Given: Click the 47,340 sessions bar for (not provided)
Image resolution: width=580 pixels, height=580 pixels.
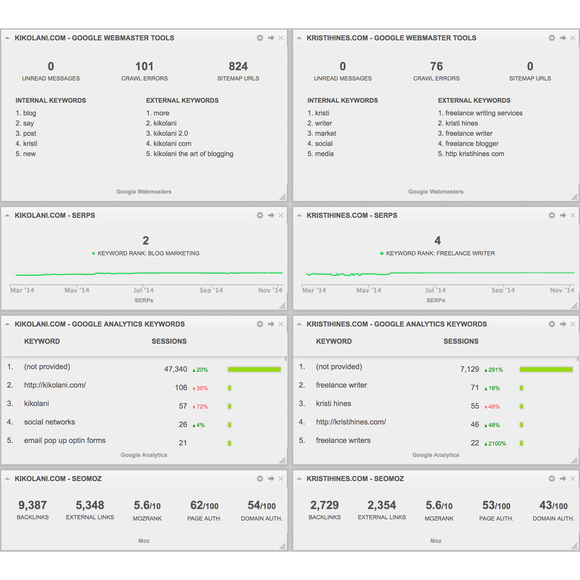Looking at the screenshot, I should tap(254, 370).
